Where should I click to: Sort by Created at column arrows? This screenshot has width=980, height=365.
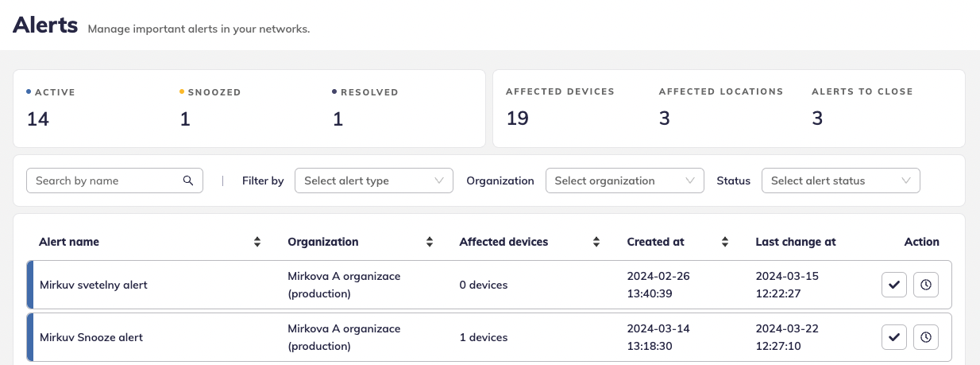(x=724, y=242)
